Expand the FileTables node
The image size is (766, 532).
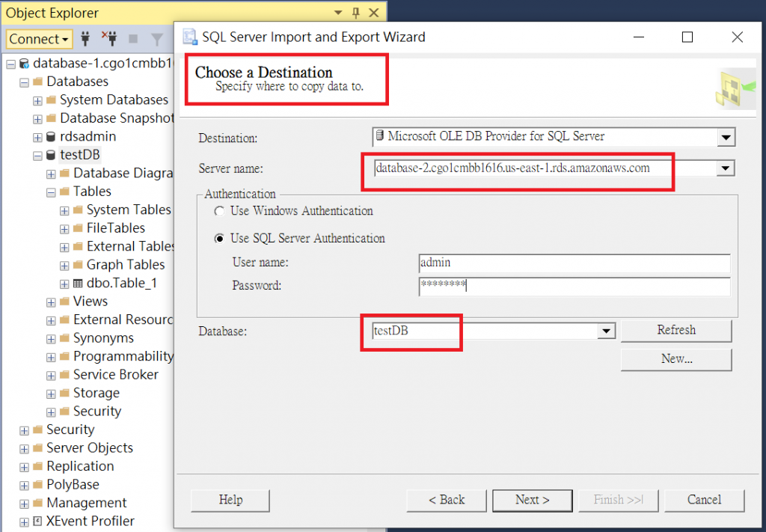64,229
